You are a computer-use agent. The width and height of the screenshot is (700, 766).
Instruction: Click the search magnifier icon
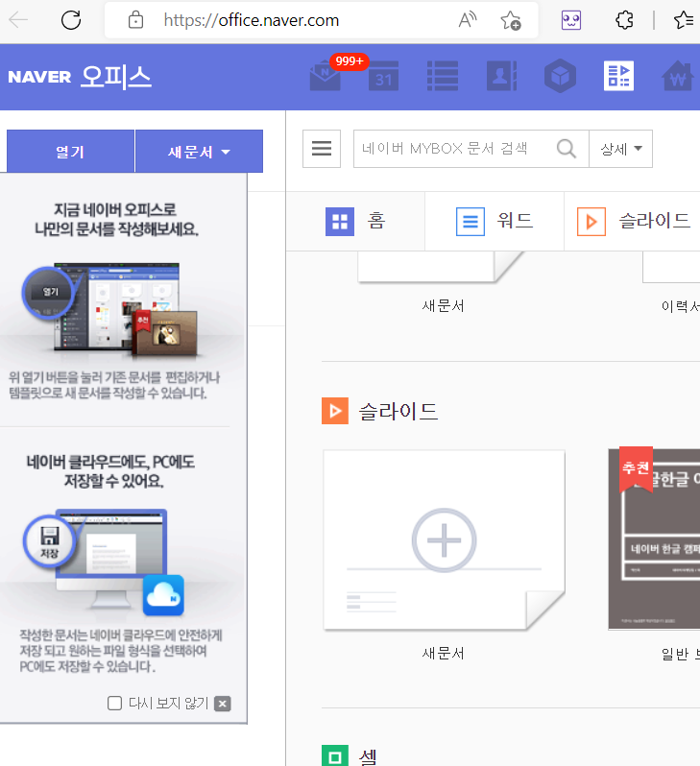click(x=567, y=149)
